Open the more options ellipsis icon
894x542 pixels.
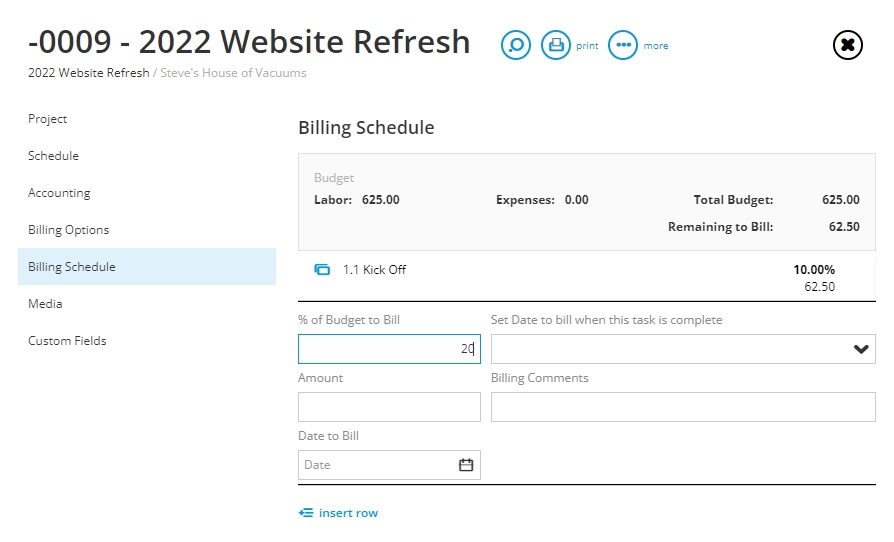click(623, 45)
